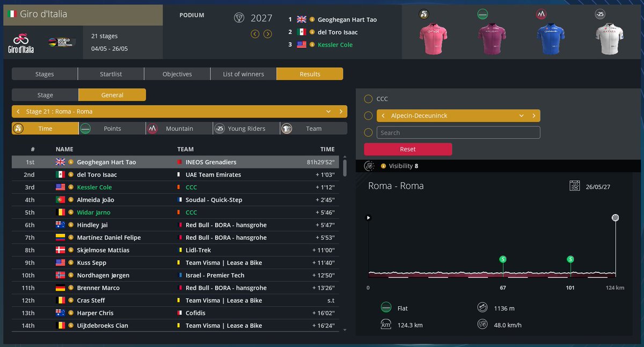Click the calendar icon beside 26/05/27

[x=575, y=186]
